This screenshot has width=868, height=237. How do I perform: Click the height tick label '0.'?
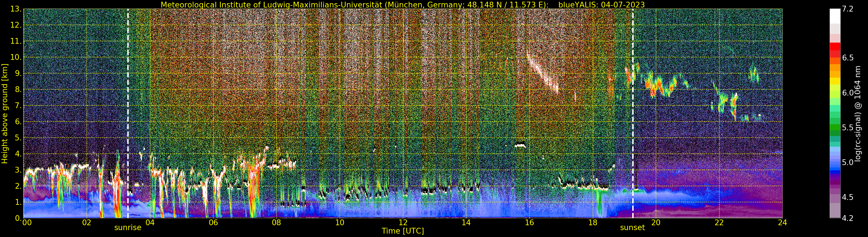click(18, 218)
